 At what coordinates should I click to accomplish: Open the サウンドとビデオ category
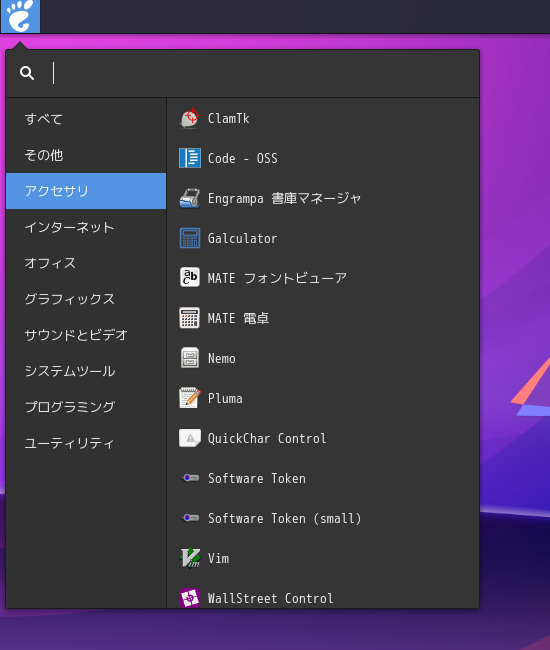(86, 335)
